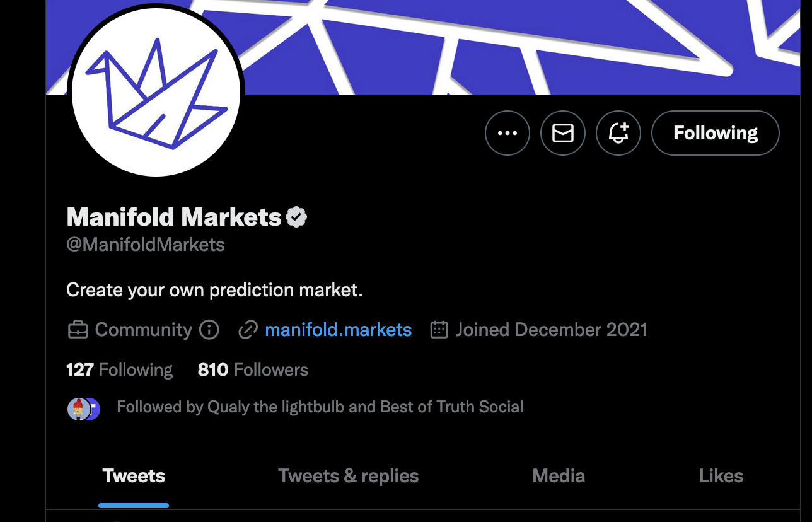
Task: Click the briefcase Community category icon
Action: click(x=78, y=330)
